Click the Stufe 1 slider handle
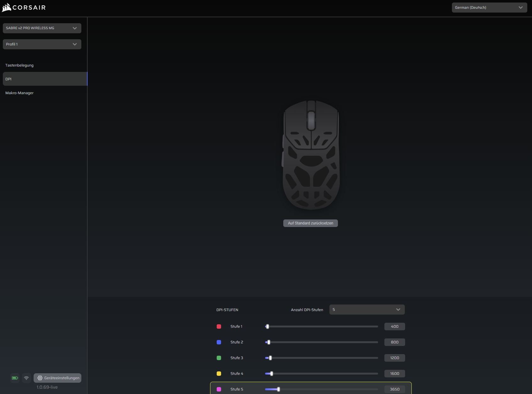532x394 pixels. (x=267, y=327)
